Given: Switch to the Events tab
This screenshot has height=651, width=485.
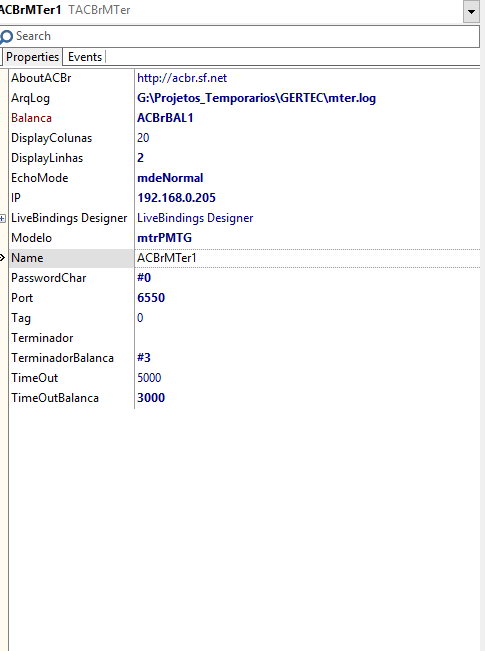Looking at the screenshot, I should pyautogui.click(x=85, y=57).
